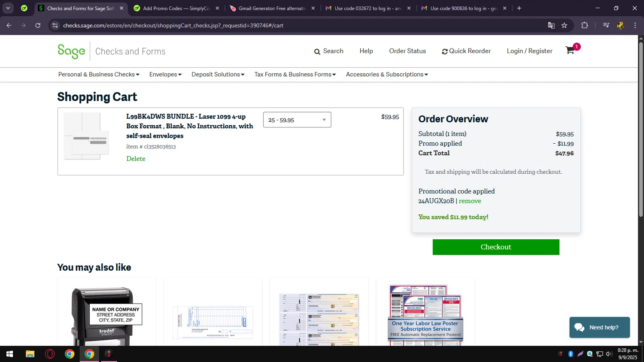Switch to 'Use code 032672' Gmail tab
This screenshot has height=362, width=644.
click(x=368, y=8)
